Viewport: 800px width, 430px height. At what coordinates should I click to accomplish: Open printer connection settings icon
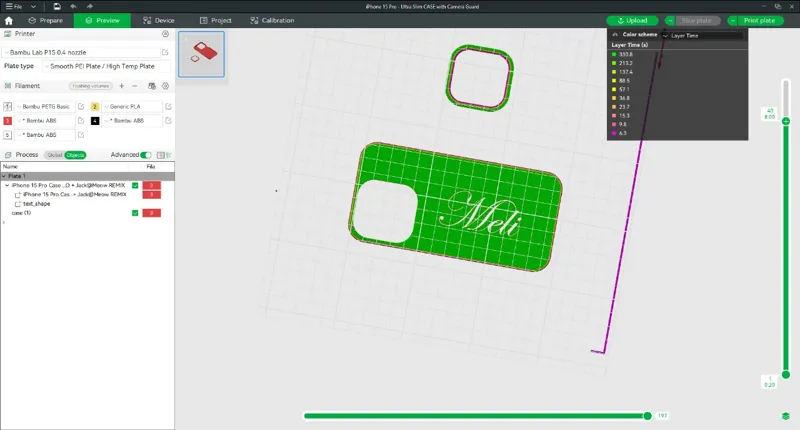click(165, 34)
